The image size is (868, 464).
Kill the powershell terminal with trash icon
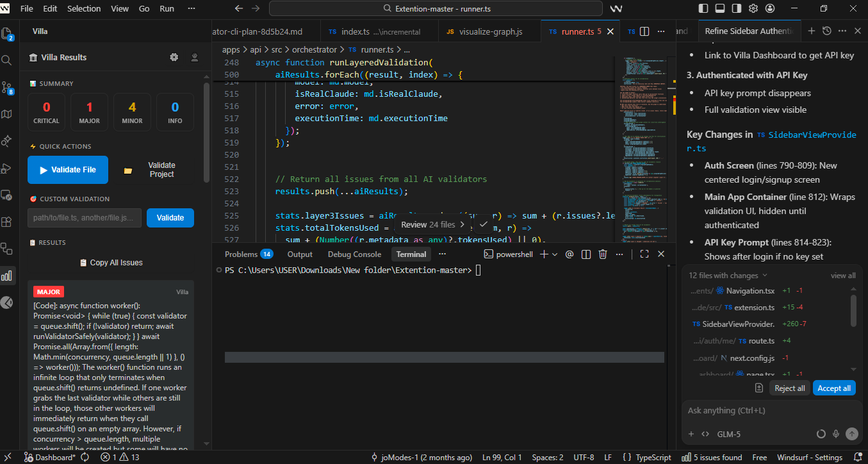click(602, 254)
